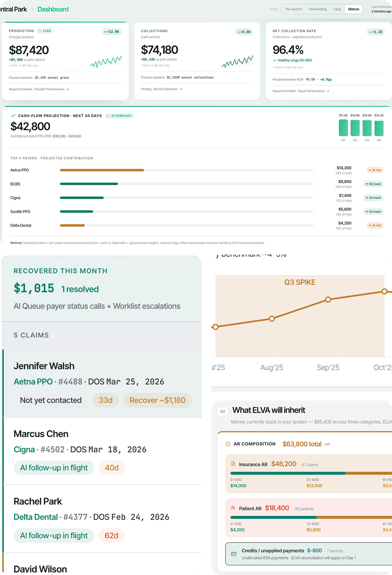Click the $63,800 total AR amount
392x575 pixels.
click(x=302, y=444)
